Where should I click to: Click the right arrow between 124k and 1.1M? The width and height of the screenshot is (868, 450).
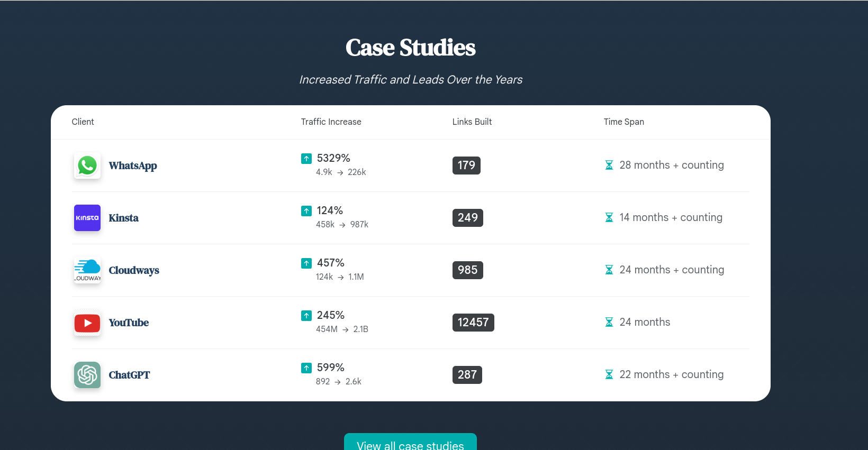pyautogui.click(x=341, y=277)
